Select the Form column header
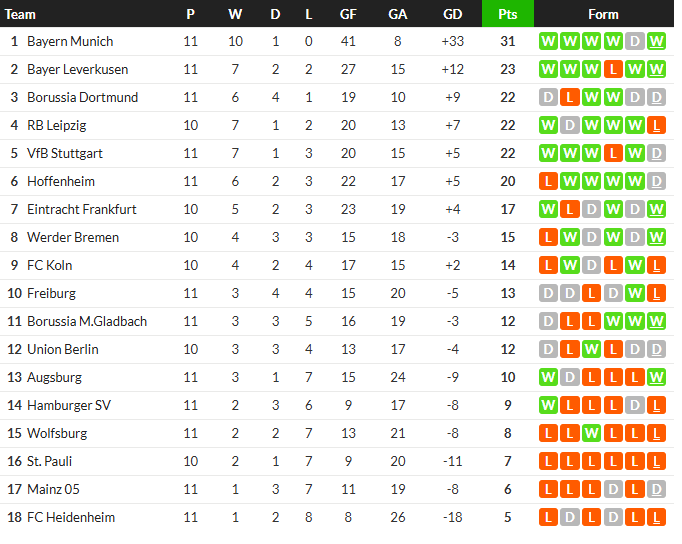Viewport: 682px width, 544px height. tap(603, 14)
